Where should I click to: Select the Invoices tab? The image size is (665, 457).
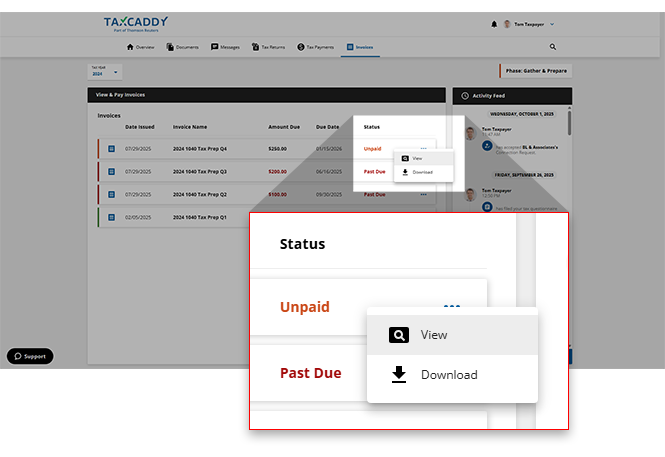[360, 47]
